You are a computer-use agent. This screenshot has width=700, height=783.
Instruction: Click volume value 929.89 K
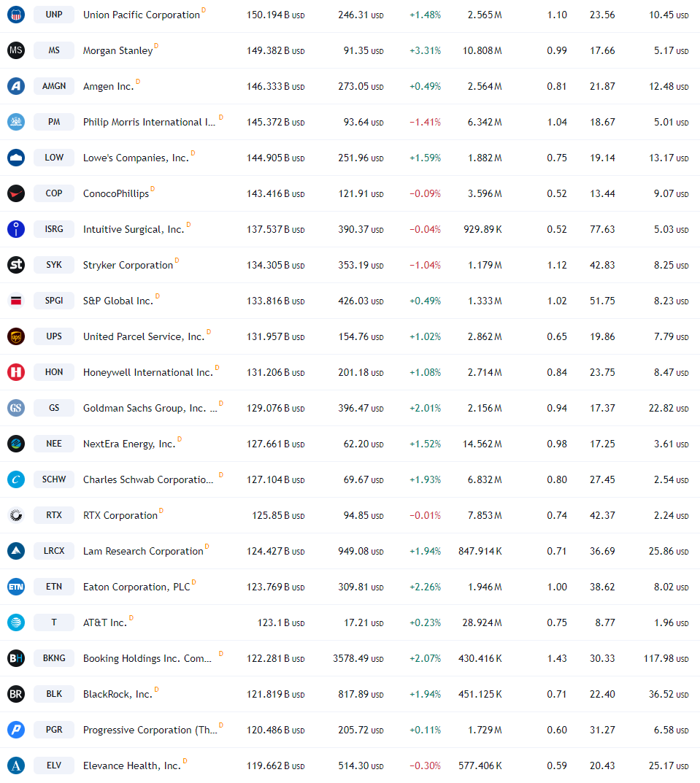(x=482, y=229)
